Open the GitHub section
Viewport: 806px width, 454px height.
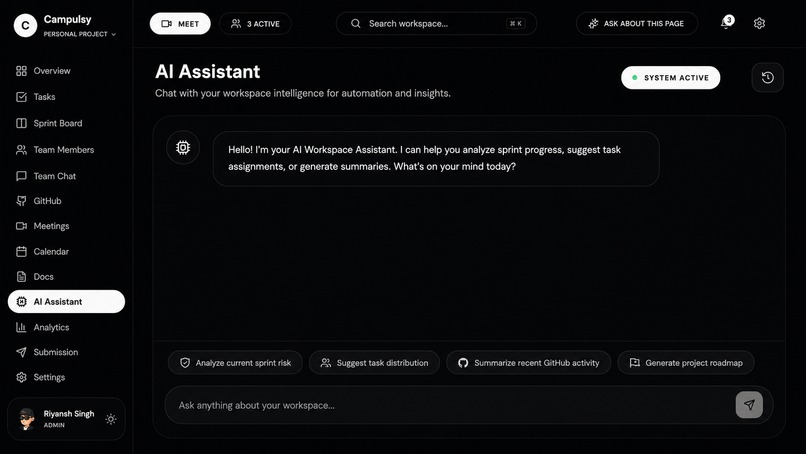tap(66, 201)
